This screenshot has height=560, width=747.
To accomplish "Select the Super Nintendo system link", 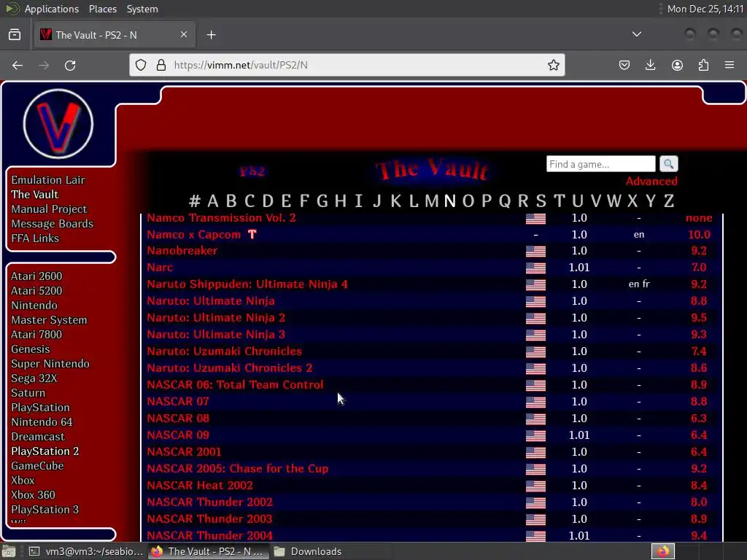I will click(50, 364).
